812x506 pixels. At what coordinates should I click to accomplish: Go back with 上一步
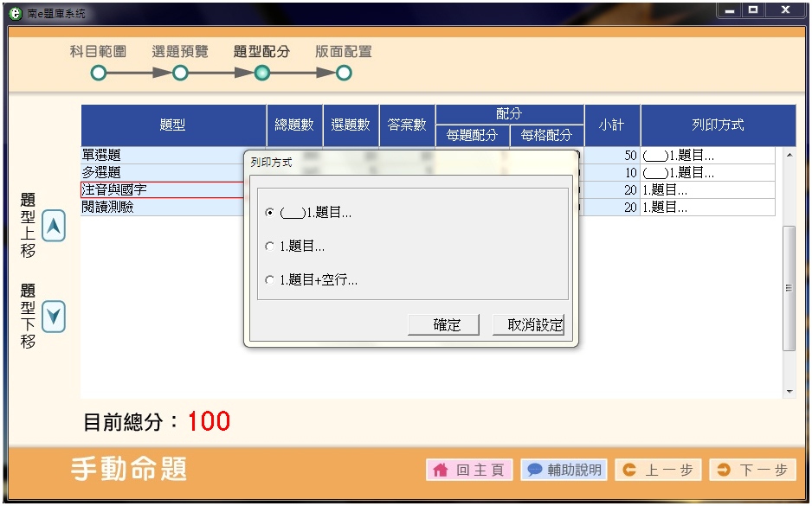pos(658,470)
